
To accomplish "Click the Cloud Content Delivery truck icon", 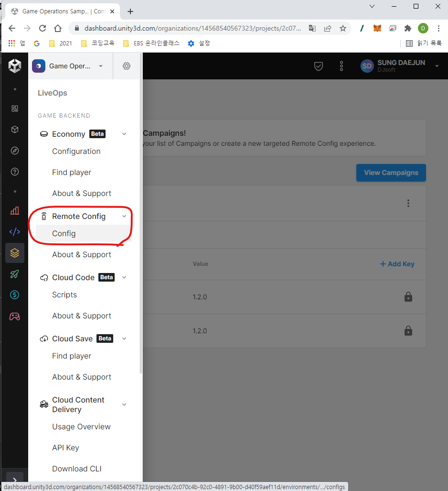I will pyautogui.click(x=44, y=404).
